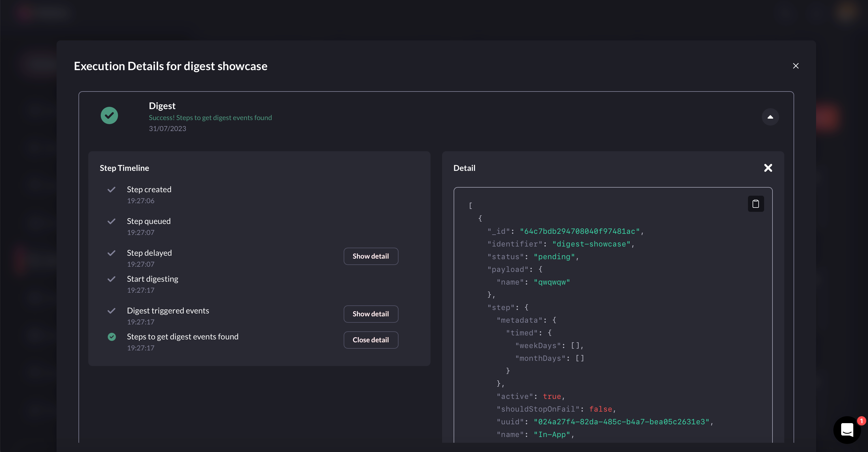Click the Digest step title
The width and height of the screenshot is (868, 452).
point(162,106)
